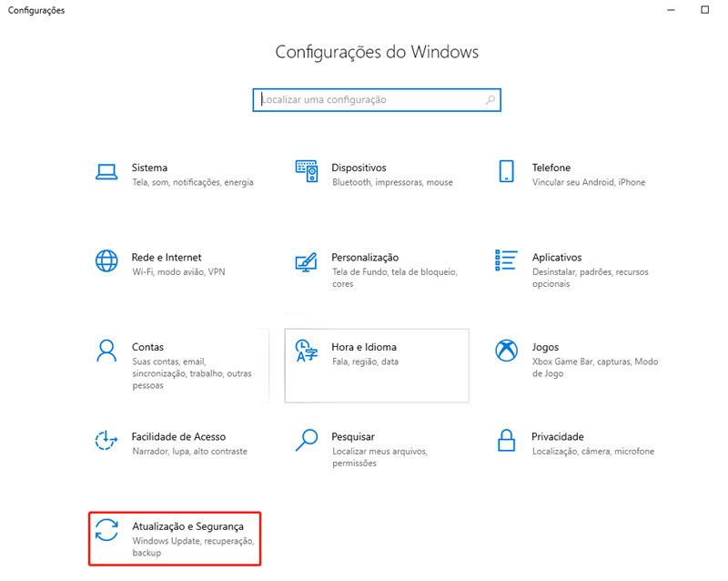The height and width of the screenshot is (581, 728).
Task: Select the Hora e Idioma clock icon
Action: click(307, 351)
